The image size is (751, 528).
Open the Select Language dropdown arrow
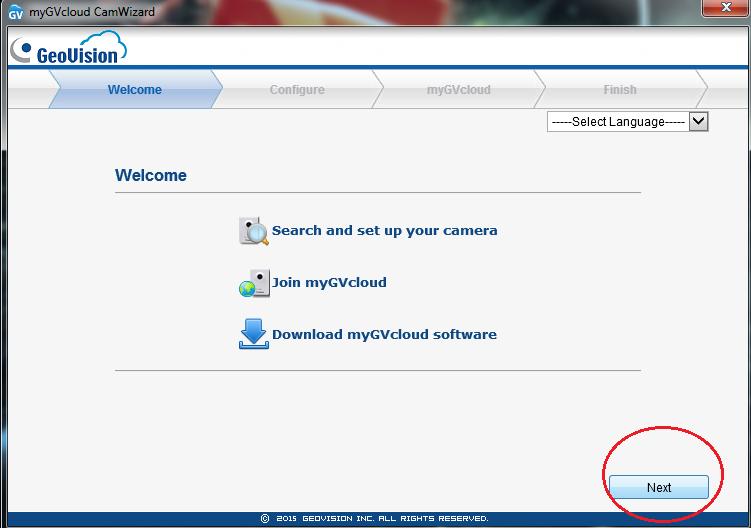click(x=698, y=121)
